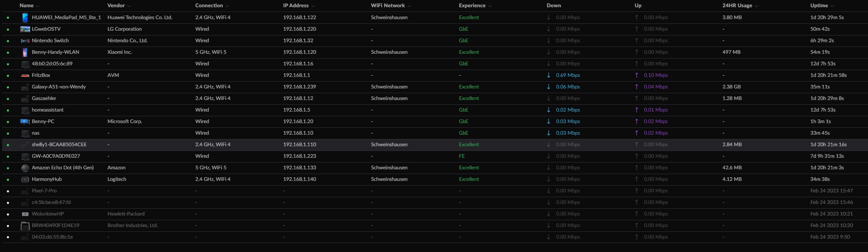Viewport: 868px width, 252px height.
Task: Click the homeassistant device icon
Action: pyautogui.click(x=25, y=110)
